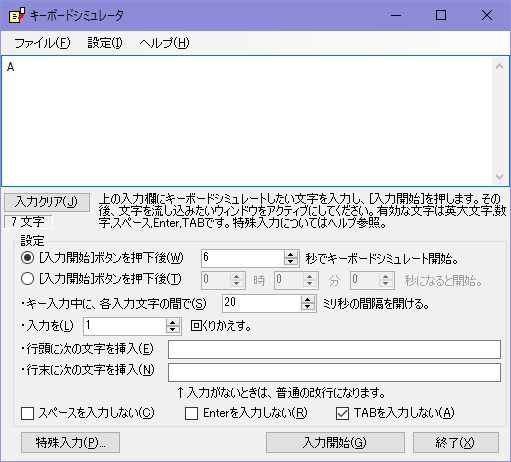
Task: Increase the repeat count spinner
Action: pos(172,322)
